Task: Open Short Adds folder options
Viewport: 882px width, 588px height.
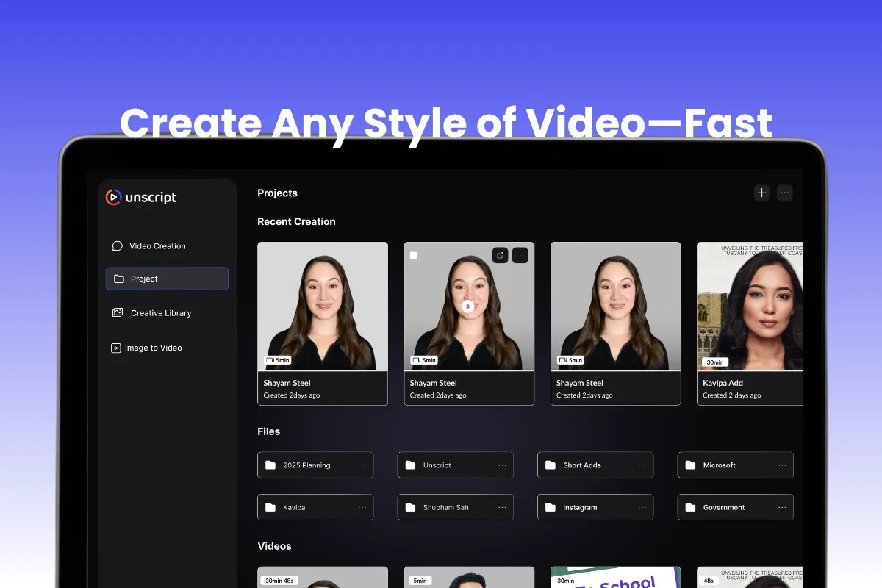Action: [x=642, y=465]
